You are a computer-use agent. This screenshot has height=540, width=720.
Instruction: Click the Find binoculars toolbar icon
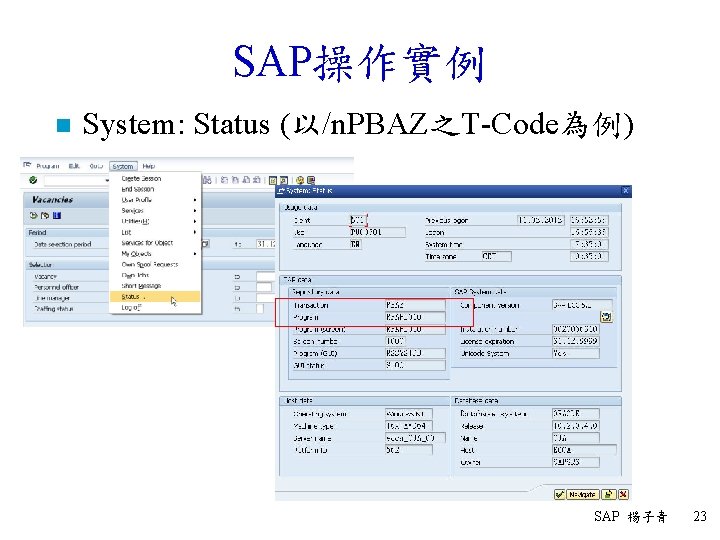coord(208,180)
